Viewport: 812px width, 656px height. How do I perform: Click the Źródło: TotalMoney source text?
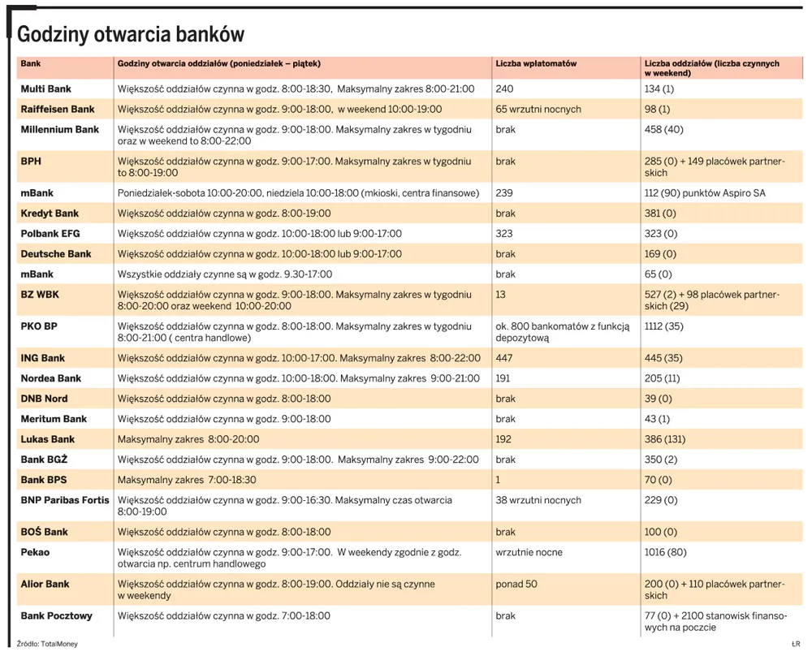[x=47, y=644]
